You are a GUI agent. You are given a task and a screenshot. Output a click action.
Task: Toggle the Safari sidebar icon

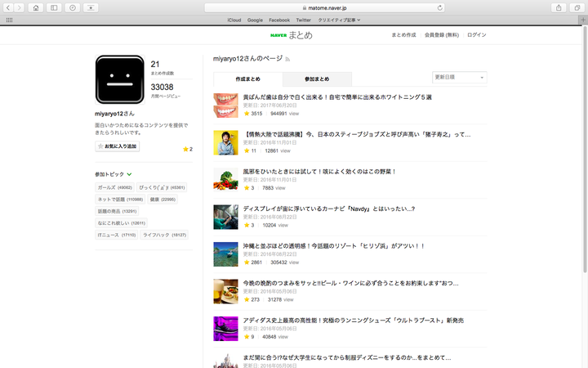54,7
